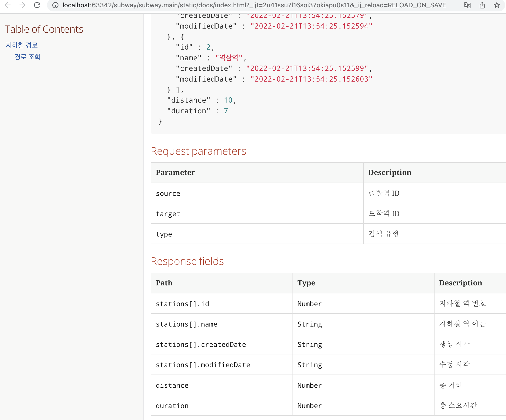Click the type parameter cell

tap(164, 234)
